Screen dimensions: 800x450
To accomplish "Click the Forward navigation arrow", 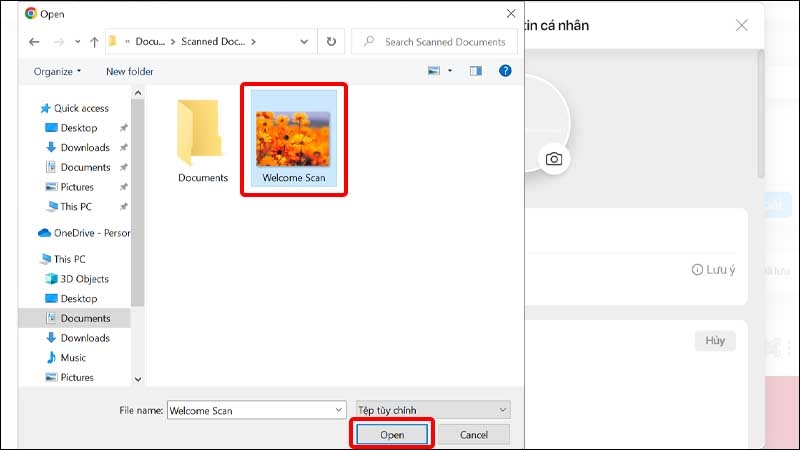I will pos(59,42).
